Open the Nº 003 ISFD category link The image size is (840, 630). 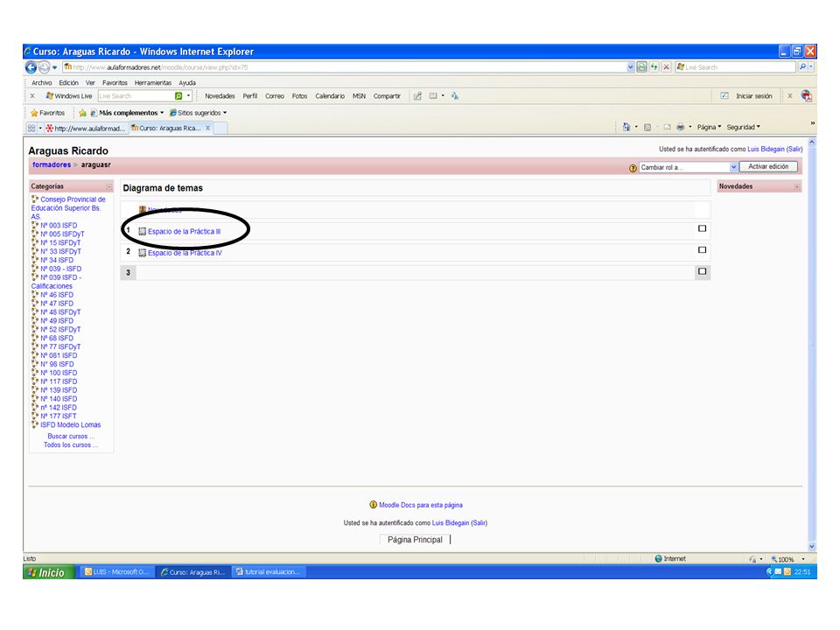tap(59, 226)
